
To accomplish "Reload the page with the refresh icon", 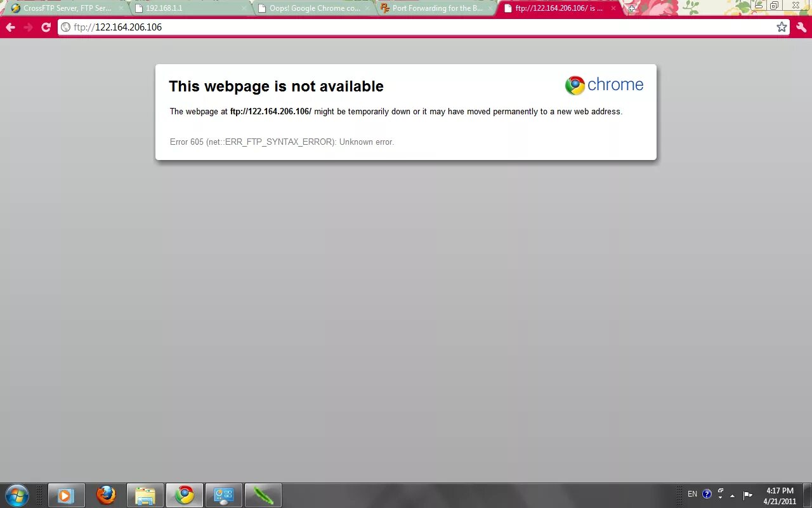I will tap(46, 27).
